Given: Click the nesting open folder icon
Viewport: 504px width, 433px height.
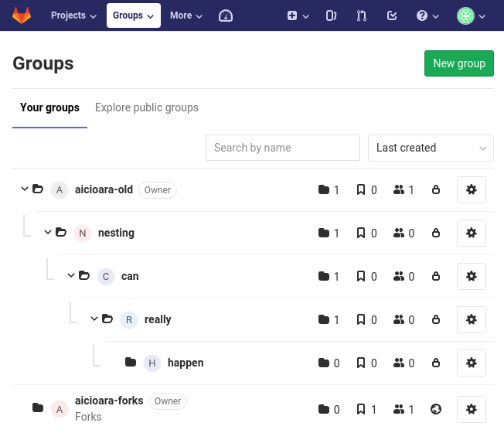Looking at the screenshot, I should click(x=61, y=232).
